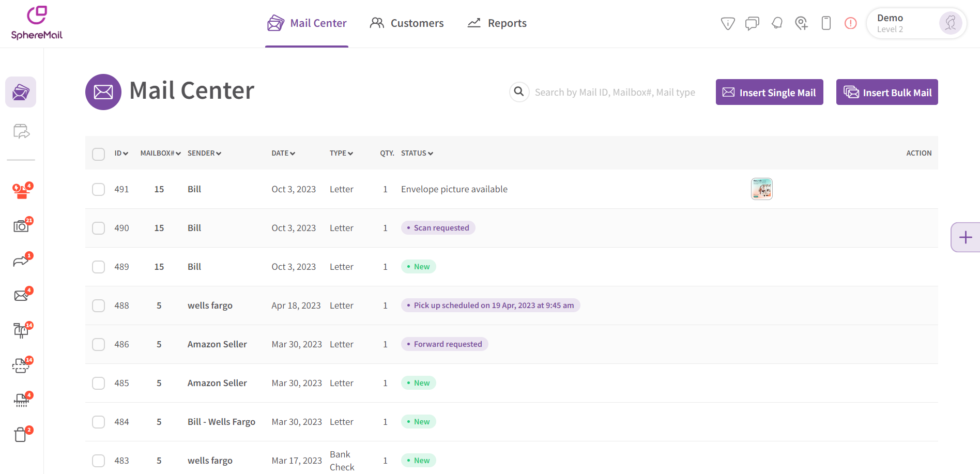The image size is (980, 474).
Task: Open the chat messages icon
Action: pos(752,23)
